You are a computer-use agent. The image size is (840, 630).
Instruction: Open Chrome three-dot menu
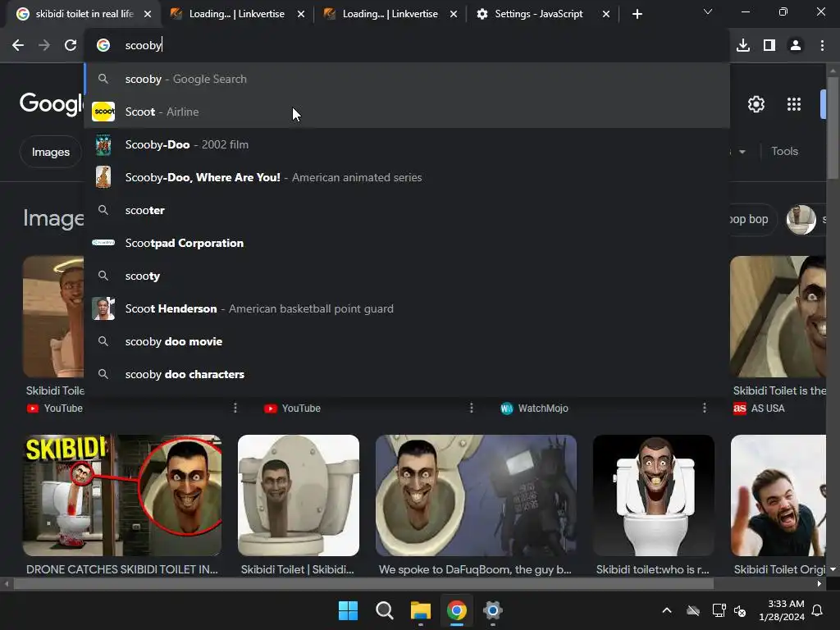[x=822, y=46]
